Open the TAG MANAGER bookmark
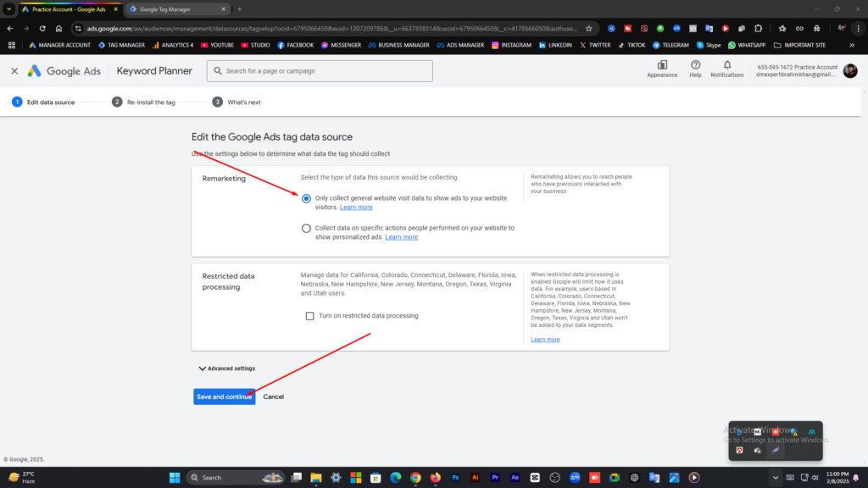 pos(122,46)
